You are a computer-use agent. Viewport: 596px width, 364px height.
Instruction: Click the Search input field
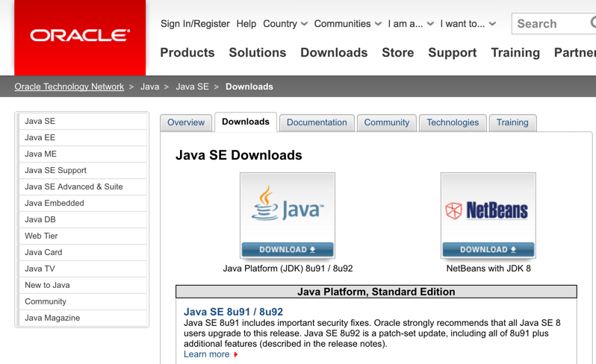point(553,24)
